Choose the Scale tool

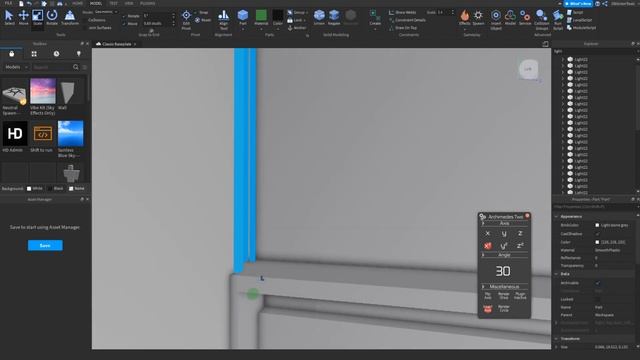(x=37, y=17)
